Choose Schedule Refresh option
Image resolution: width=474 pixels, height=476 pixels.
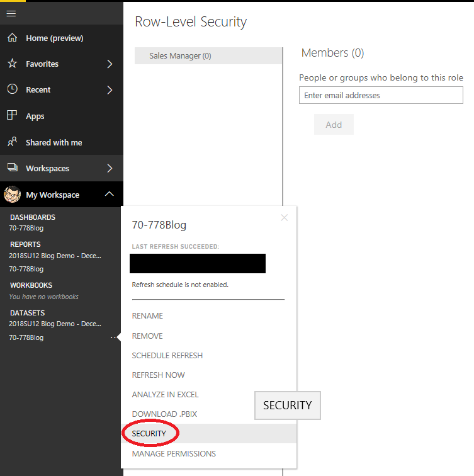tap(167, 356)
